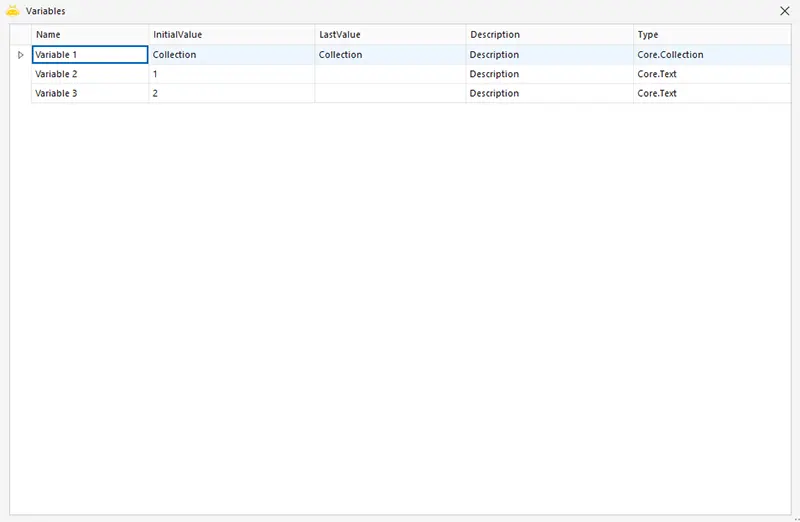Close the Variables window
This screenshot has height=522, width=800.
[x=784, y=11]
